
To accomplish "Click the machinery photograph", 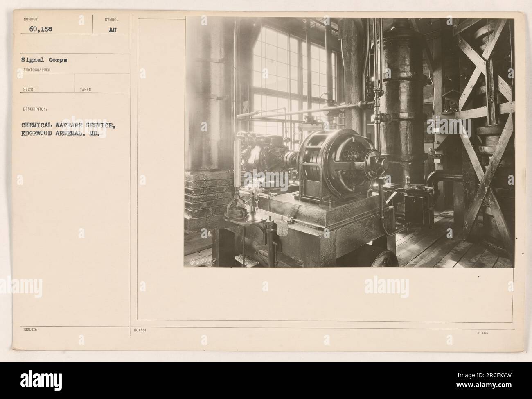I will 349,142.
